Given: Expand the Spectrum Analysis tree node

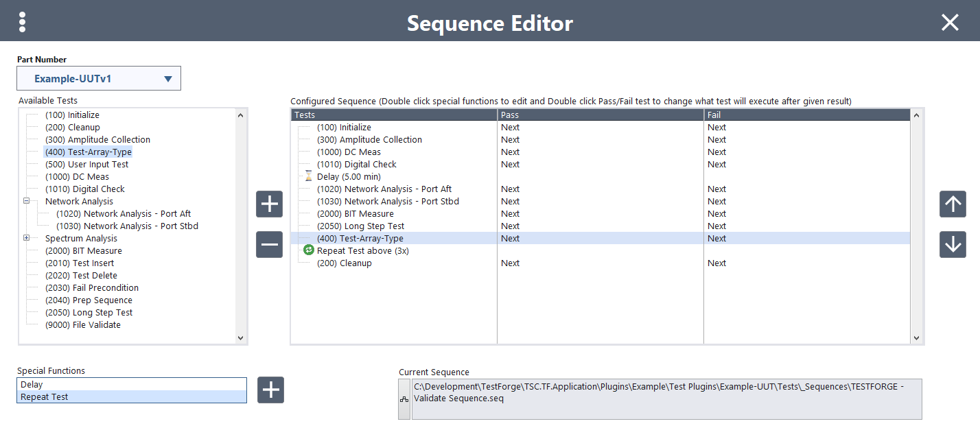Looking at the screenshot, I should tap(27, 238).
